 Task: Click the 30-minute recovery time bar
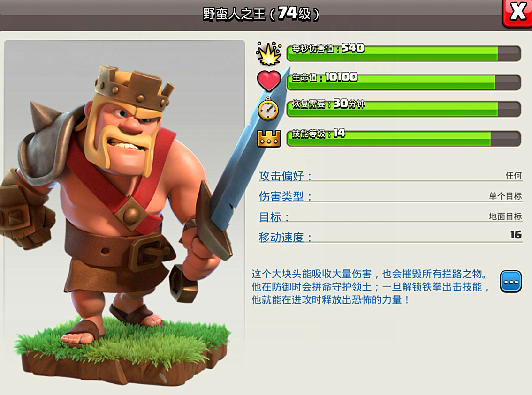coord(404,109)
